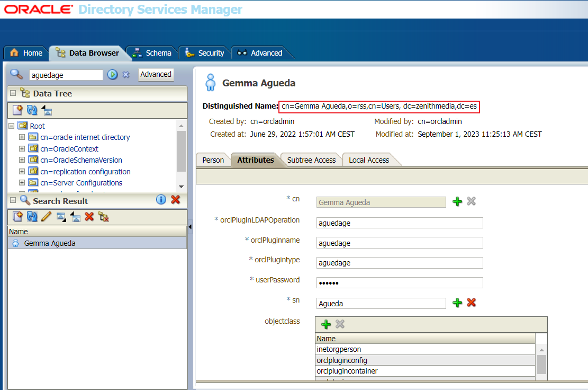Open the Subtree Access tab

pos(311,160)
